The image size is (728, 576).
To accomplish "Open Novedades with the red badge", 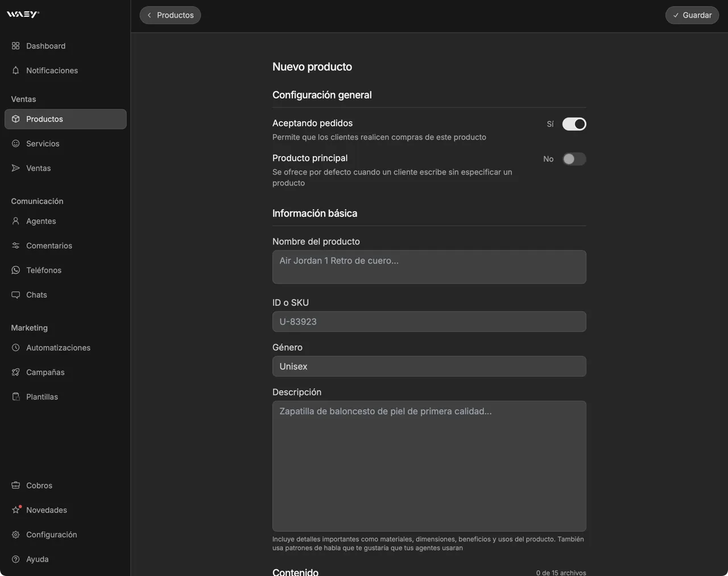I will [x=46, y=509].
